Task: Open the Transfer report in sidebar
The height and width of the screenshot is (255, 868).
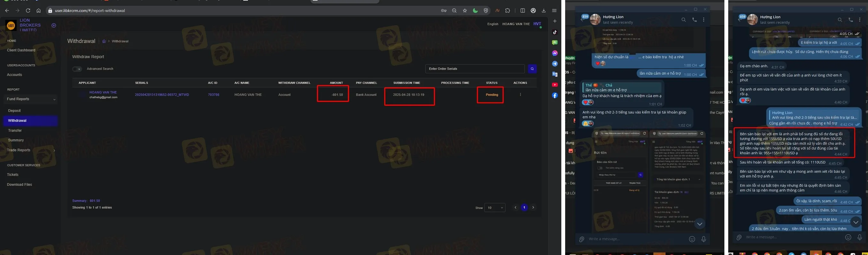Action: [15, 130]
